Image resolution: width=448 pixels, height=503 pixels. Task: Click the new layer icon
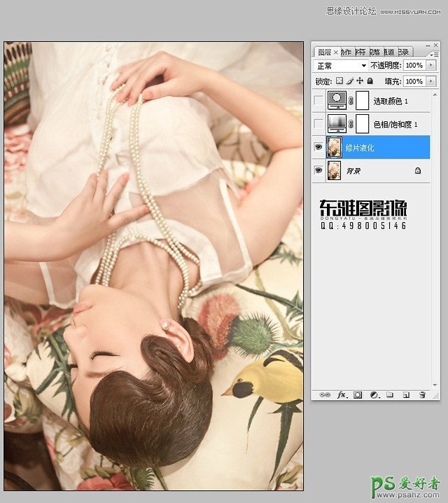point(405,395)
